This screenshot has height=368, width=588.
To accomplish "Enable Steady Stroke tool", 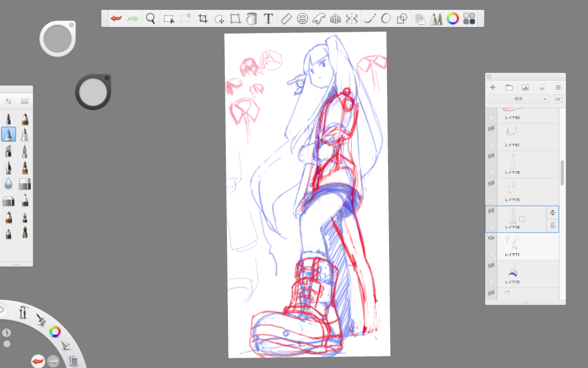I will pos(370,19).
